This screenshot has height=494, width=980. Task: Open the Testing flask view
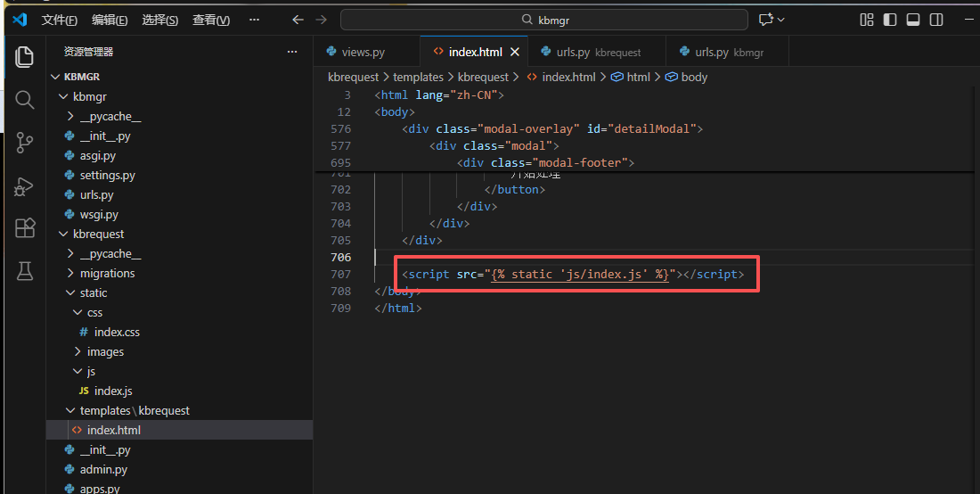pos(24,271)
